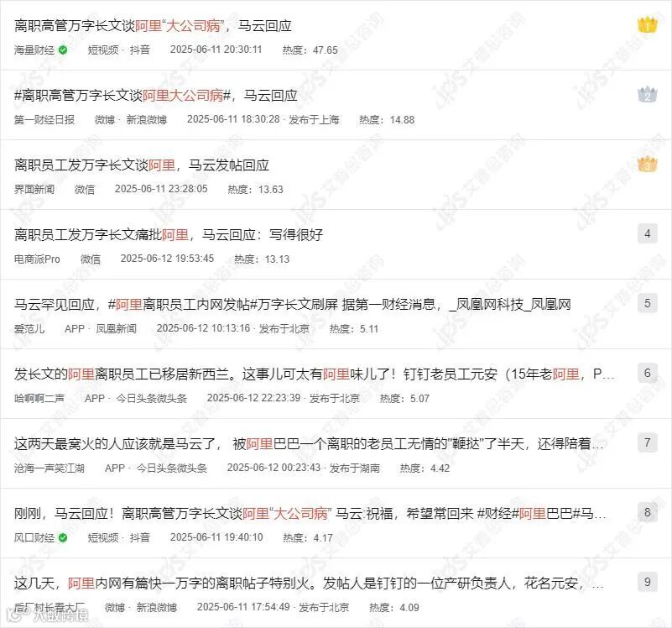Click the rank 4 number badge
672x628 pixels.
(x=647, y=233)
